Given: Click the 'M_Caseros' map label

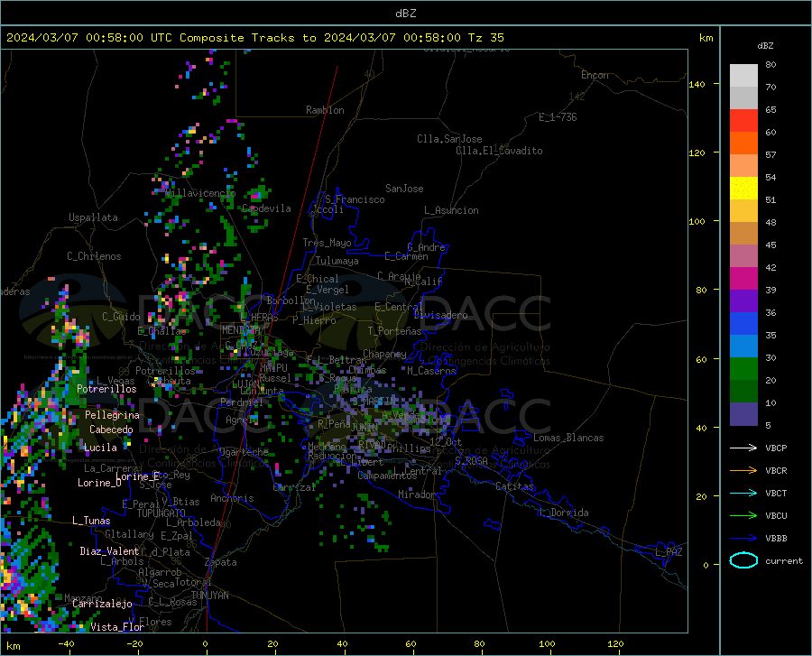Looking at the screenshot, I should coord(431,370).
